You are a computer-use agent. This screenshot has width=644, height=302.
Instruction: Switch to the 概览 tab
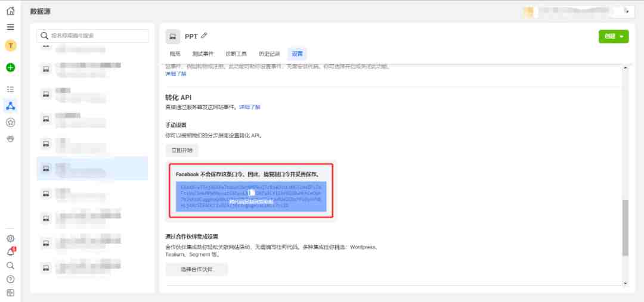175,54
